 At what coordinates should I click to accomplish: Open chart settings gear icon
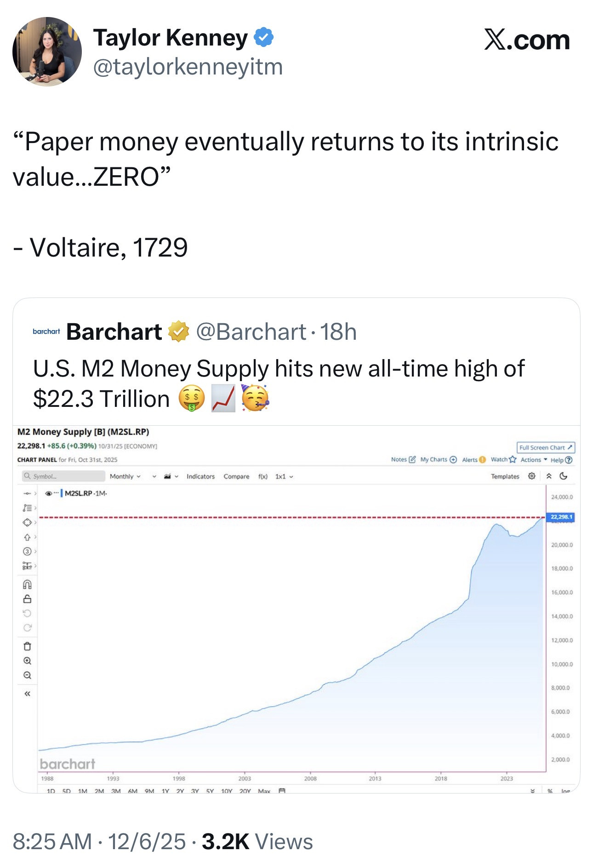532,476
